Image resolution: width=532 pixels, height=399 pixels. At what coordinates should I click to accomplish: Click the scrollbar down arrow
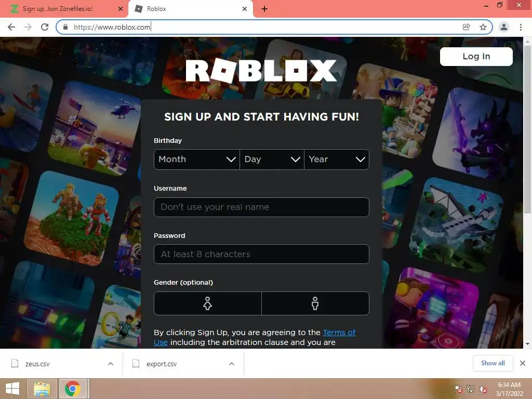click(x=527, y=344)
